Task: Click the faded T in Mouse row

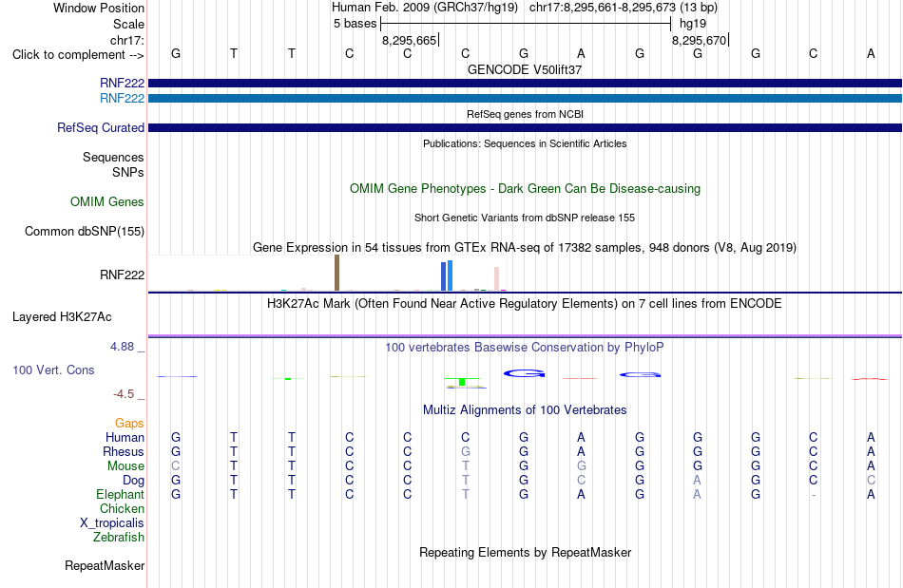Action: [x=466, y=466]
